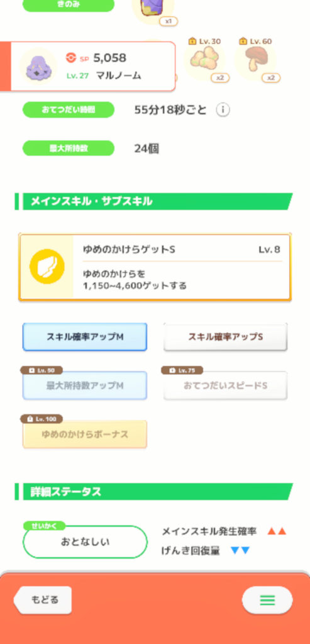This screenshot has width=310, height=644.
Task: Tap the Lv. 100 lock badge
Action: pos(42,419)
